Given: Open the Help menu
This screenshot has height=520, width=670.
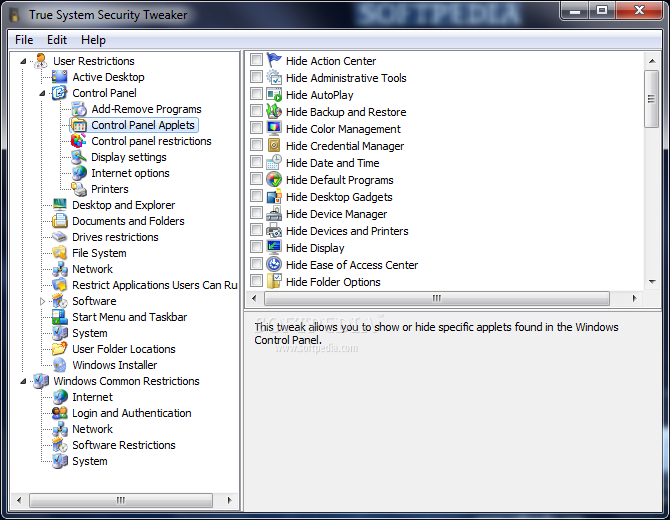Looking at the screenshot, I should point(93,40).
